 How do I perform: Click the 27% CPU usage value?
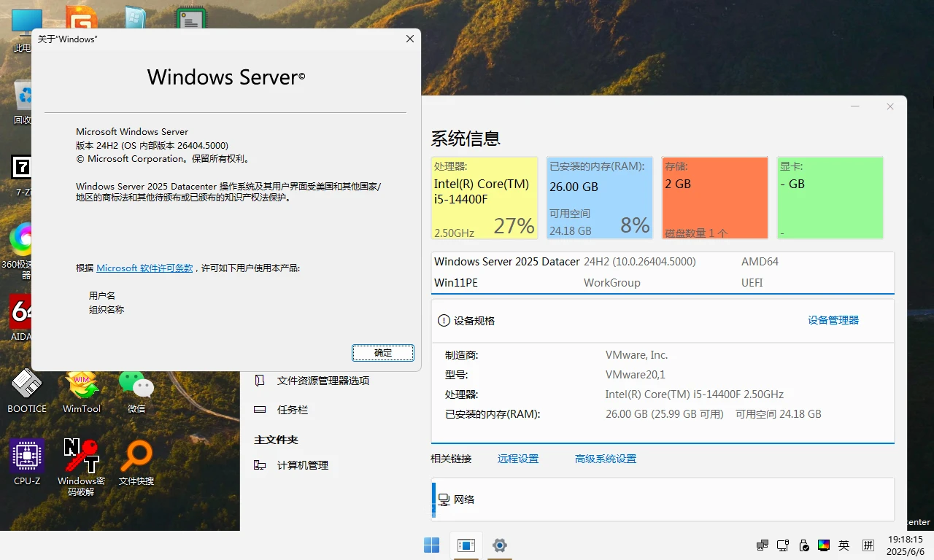[514, 226]
